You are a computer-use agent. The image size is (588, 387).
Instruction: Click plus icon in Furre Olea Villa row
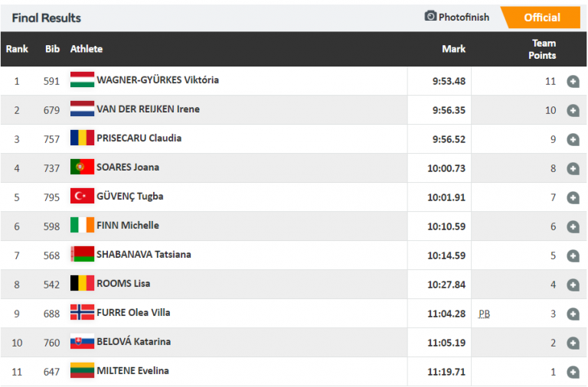573,314
